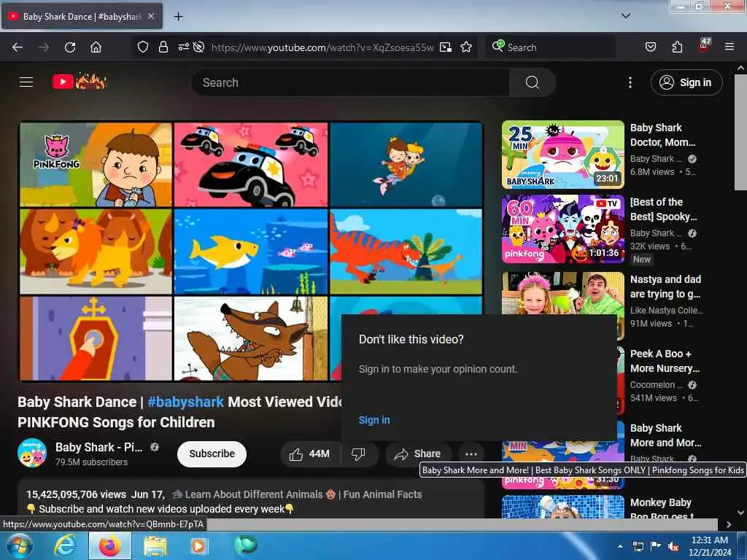Show hidden tray icons arrow
Image resolution: width=747 pixels, height=560 pixels.
pyautogui.click(x=620, y=546)
